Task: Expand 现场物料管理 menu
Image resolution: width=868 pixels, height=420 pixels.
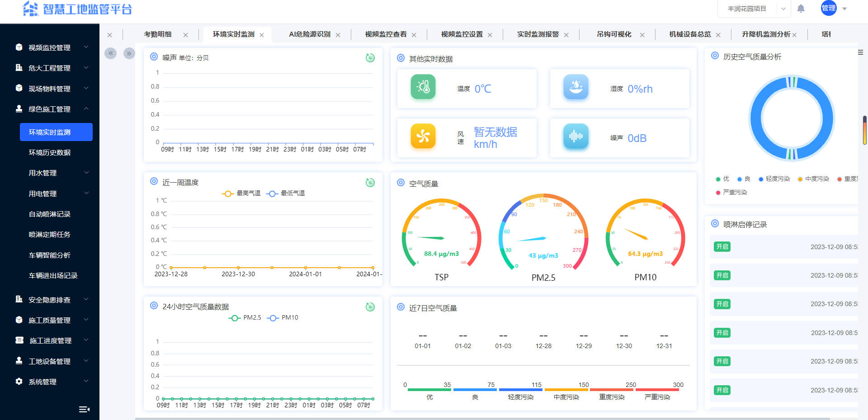Action: tap(86, 88)
